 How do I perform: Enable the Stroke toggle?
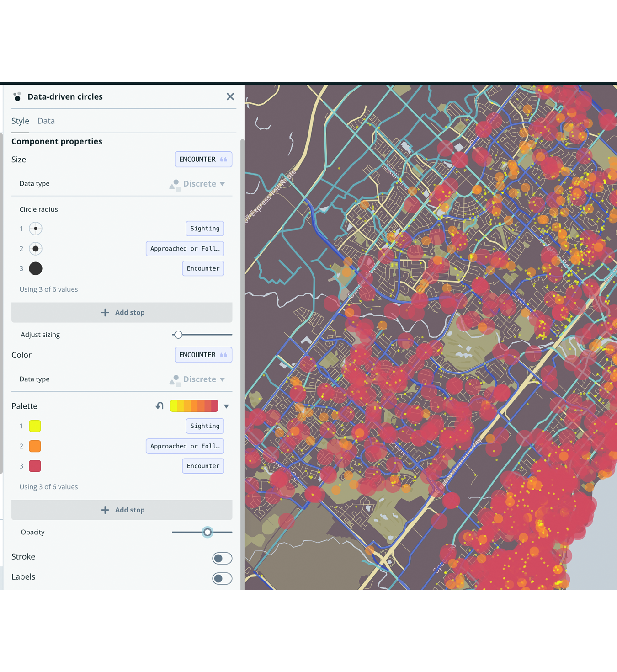[x=222, y=558]
